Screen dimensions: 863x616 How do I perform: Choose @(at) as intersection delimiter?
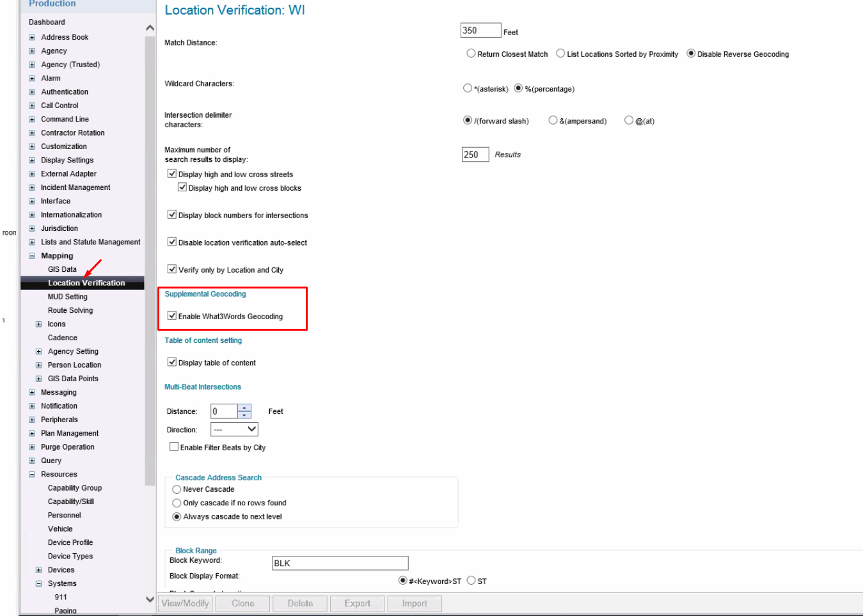[x=629, y=120]
